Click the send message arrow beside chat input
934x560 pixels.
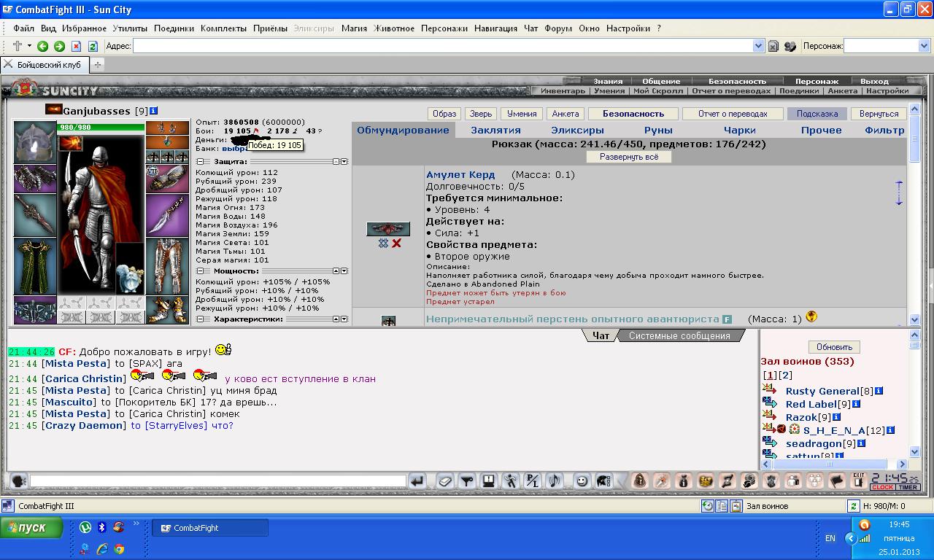coord(417,481)
